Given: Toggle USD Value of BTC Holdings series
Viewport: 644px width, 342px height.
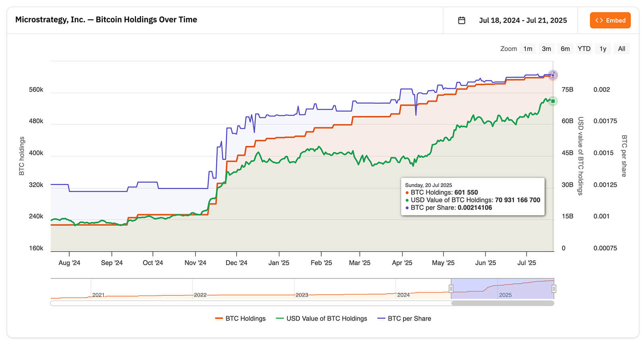Looking at the screenshot, I should tap(322, 318).
